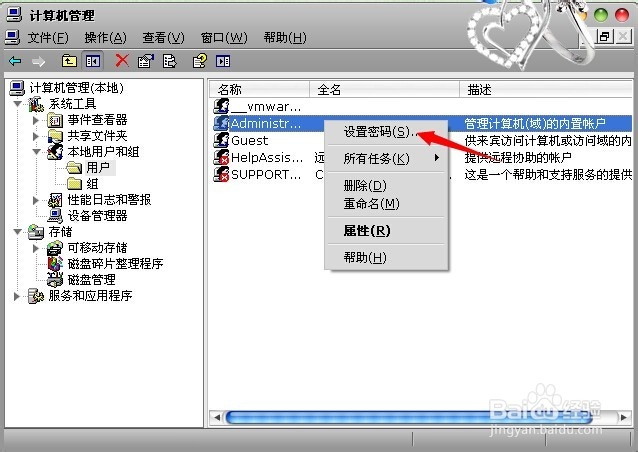Viewport: 638px width, 452px height.
Task: Choose 删除(D) from context menu
Action: pyautogui.click(x=387, y=186)
